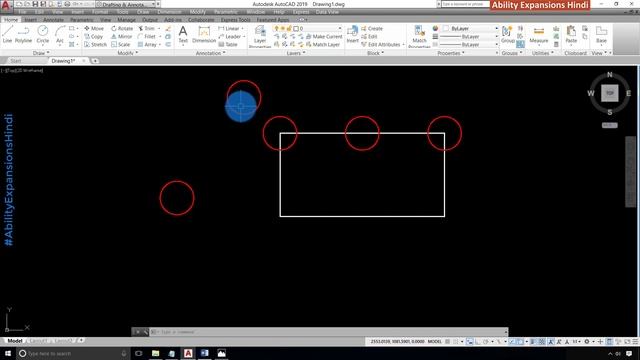The width and height of the screenshot is (640, 360).
Task: Click the Mirror tool
Action: pos(122,36)
